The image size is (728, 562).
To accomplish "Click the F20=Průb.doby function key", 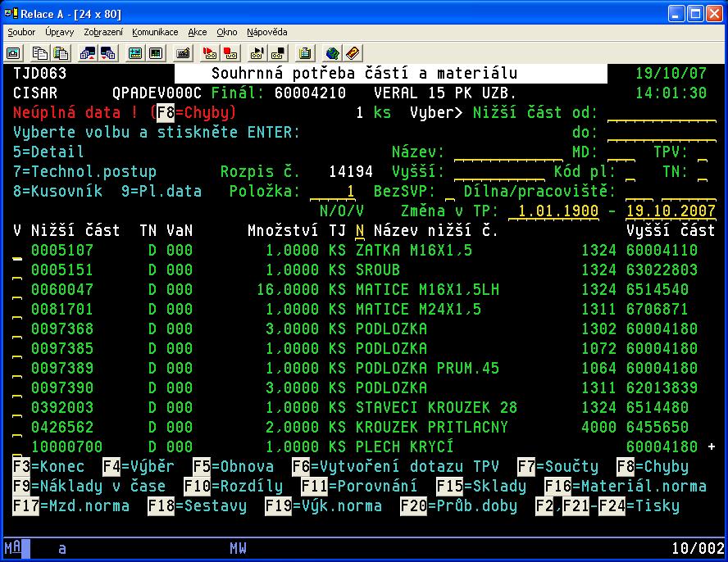I will tap(459, 505).
